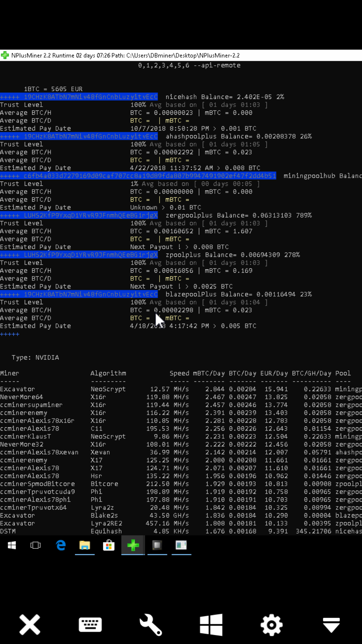Click 10/7/2018 8:50:28 PM pay date
Screen dimensions: 362x644
click(x=170, y=128)
